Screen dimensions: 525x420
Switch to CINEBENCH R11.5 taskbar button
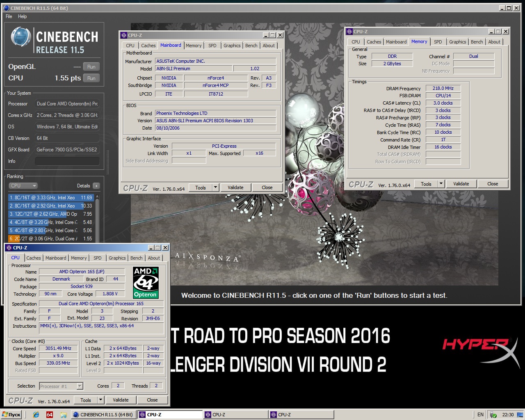[103, 415]
